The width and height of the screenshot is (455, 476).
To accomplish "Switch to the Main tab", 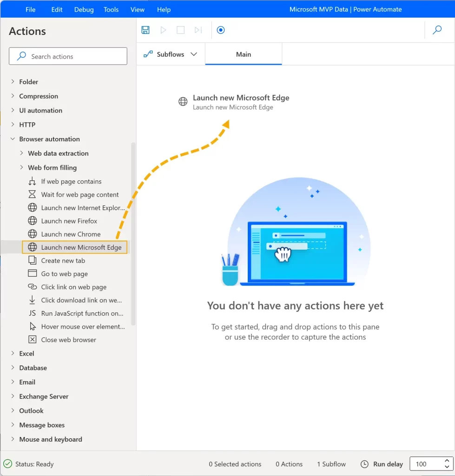I will click(243, 54).
